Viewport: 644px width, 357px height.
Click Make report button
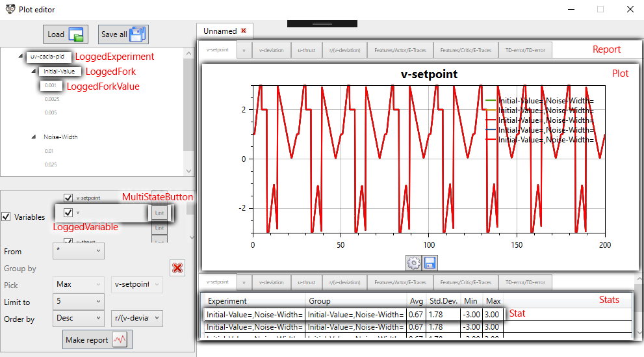pos(97,339)
